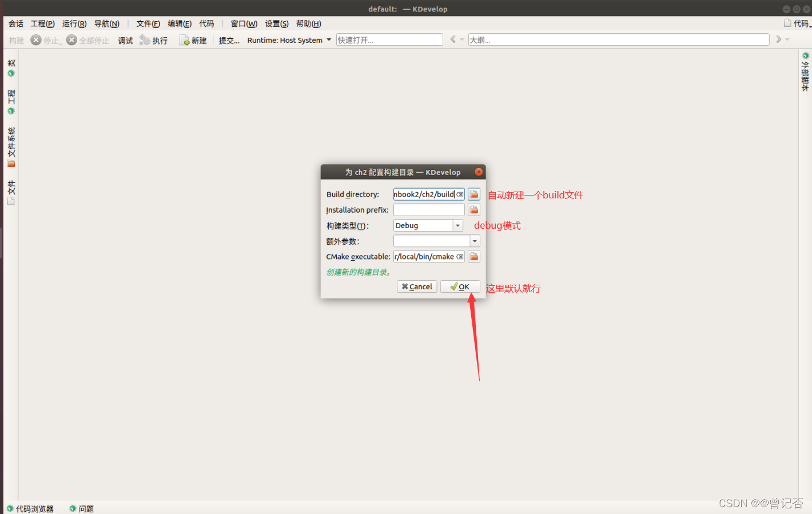Click the Cancel button in the dialog
Viewport: 812px width, 514px height.
(x=417, y=286)
